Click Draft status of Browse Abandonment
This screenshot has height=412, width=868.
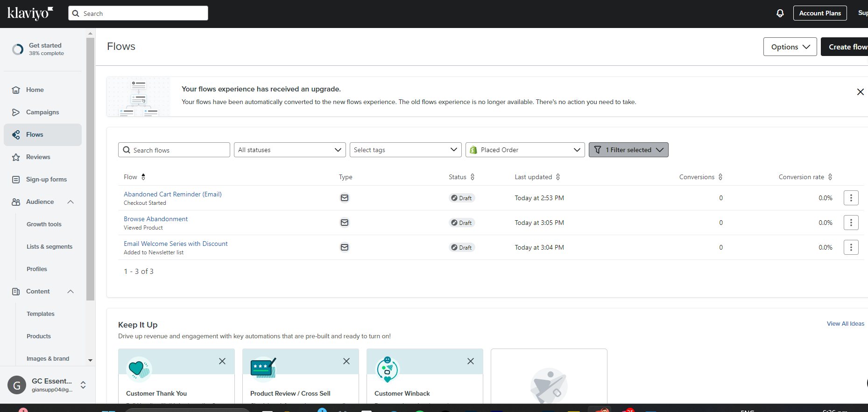point(461,223)
